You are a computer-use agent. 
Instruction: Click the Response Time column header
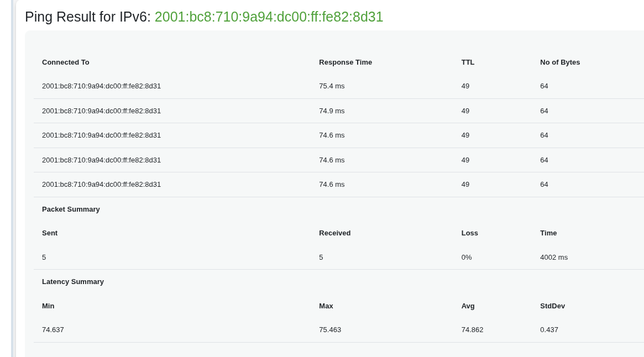(345, 62)
